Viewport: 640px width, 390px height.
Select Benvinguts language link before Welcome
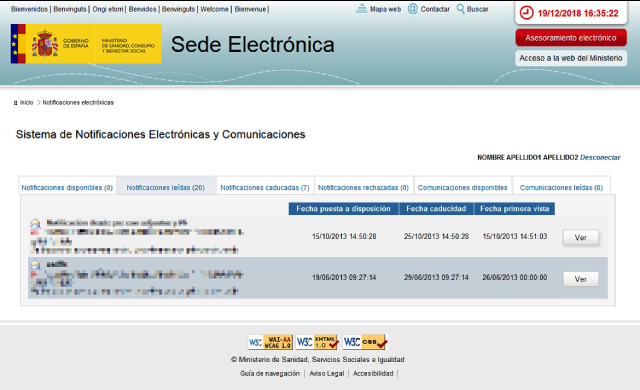tap(178, 9)
